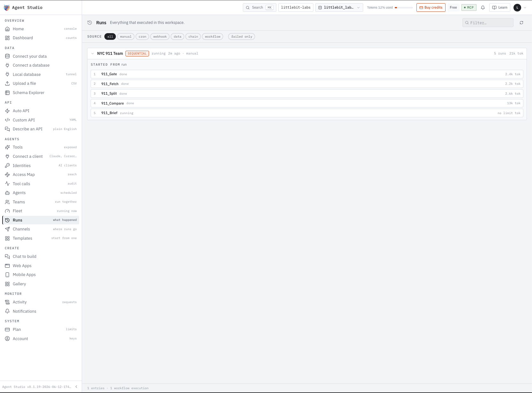Viewport: 532px width, 393px height.
Task: Toggle the 'manual' source filter
Action: coord(126,37)
